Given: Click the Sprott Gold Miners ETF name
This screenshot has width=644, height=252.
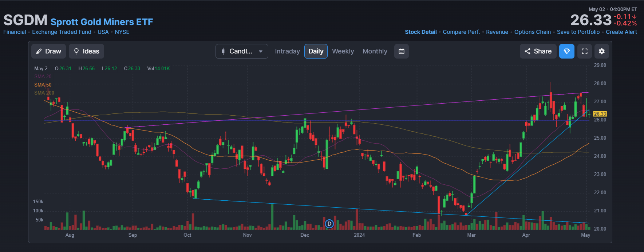Looking at the screenshot, I should tap(102, 22).
